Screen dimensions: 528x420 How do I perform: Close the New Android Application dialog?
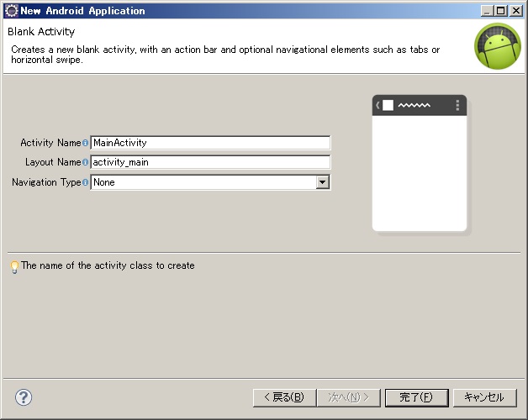[516, 11]
